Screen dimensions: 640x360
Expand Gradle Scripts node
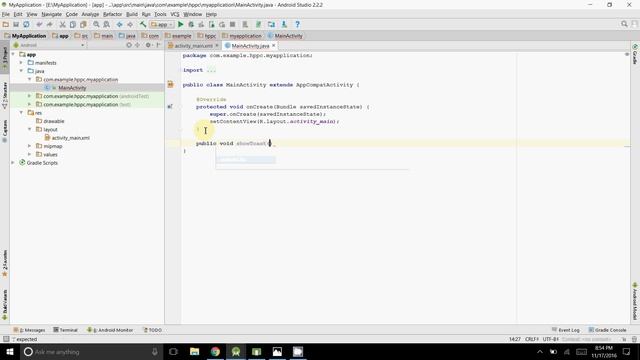tap(13, 163)
